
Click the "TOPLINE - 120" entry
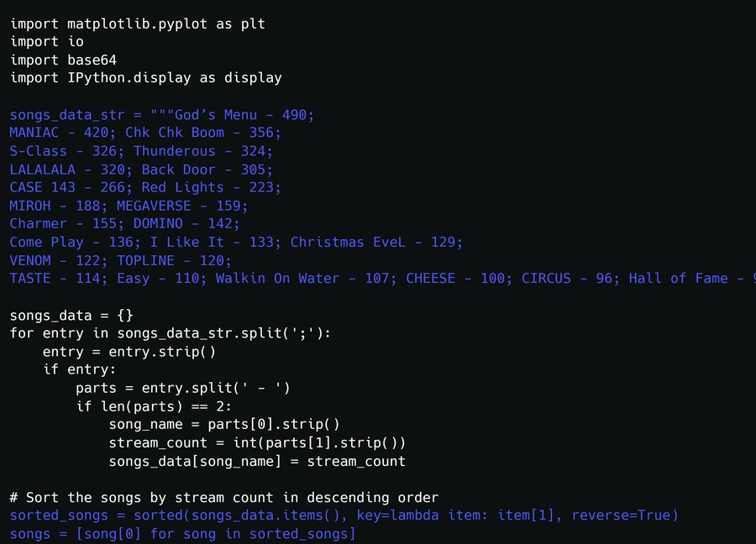point(178,260)
